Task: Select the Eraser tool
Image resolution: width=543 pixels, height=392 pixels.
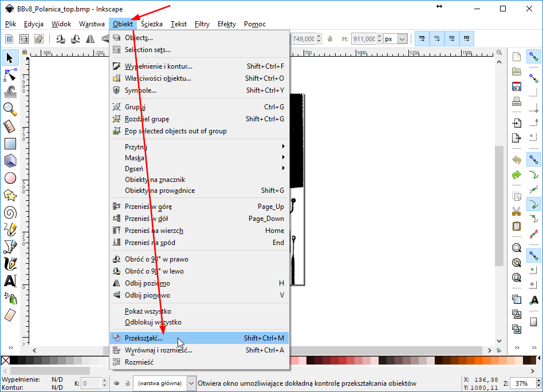Action: pyautogui.click(x=10, y=315)
